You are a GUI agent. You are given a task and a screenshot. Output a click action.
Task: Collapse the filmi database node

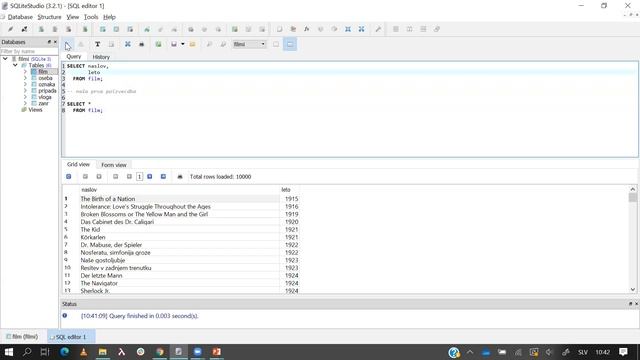coord(5,59)
